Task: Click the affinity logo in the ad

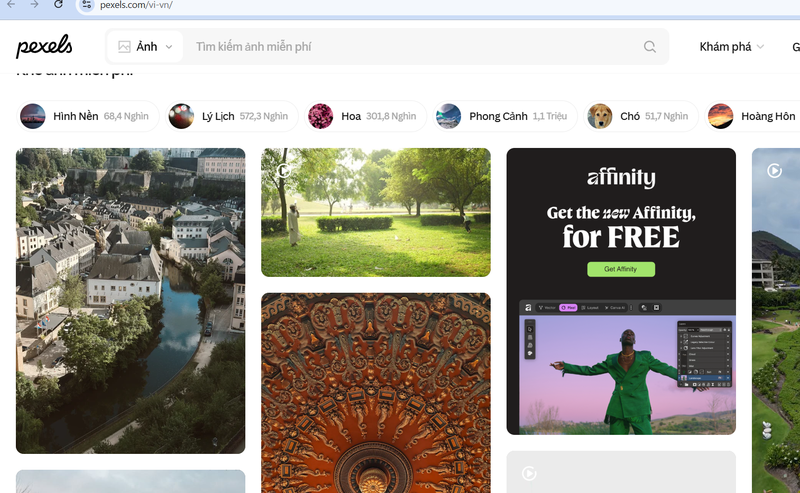Action: (x=621, y=178)
